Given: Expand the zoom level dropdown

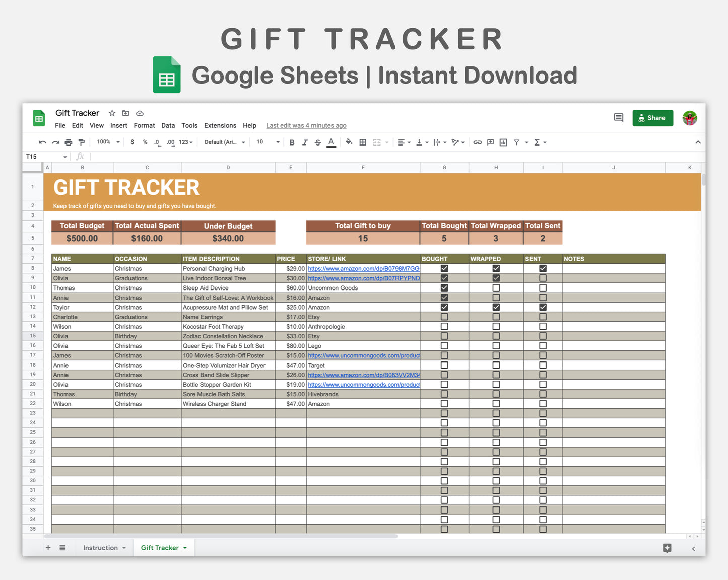Looking at the screenshot, I should click(x=107, y=142).
